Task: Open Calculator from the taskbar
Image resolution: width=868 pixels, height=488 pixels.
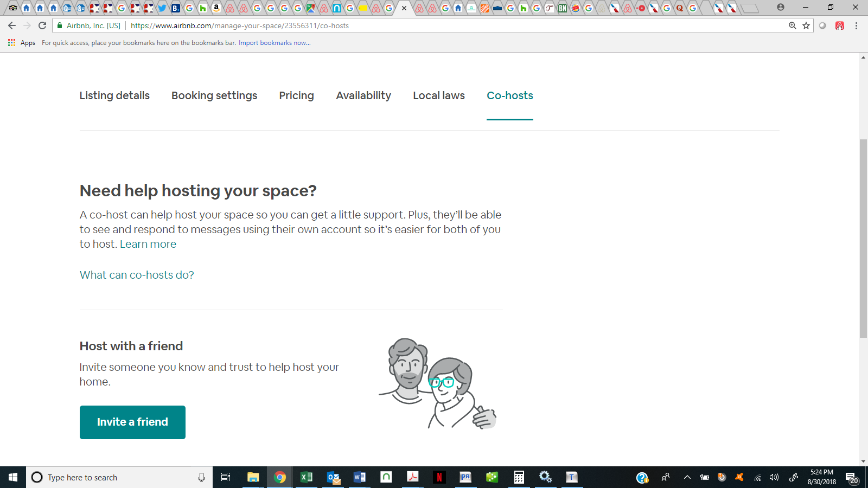Action: (519, 477)
